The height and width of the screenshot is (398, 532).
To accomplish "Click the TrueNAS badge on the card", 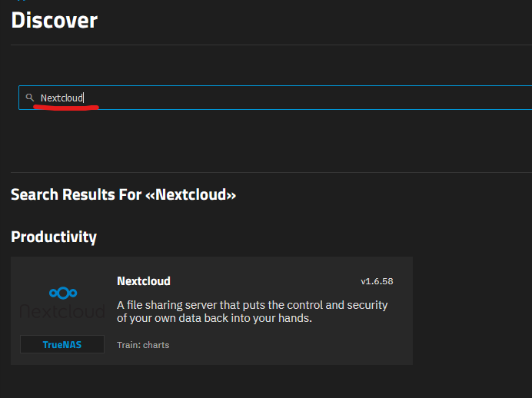I will [x=62, y=344].
